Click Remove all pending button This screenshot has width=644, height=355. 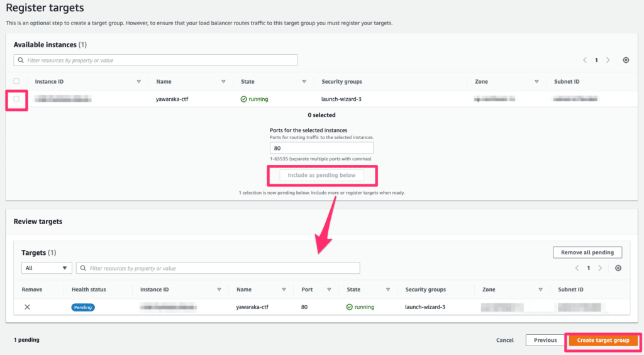pos(587,252)
